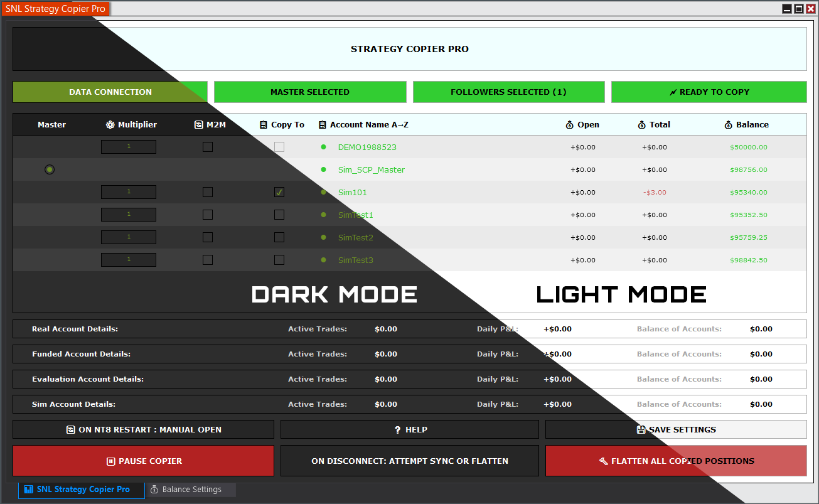Click the M2M column header icon
Image resolution: width=819 pixels, height=504 pixels.
point(198,124)
